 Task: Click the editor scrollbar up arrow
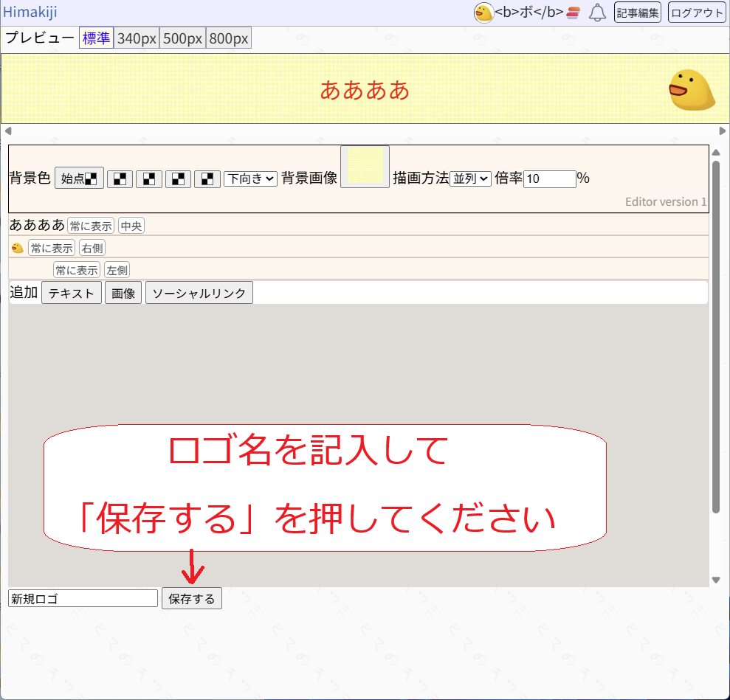(x=716, y=152)
